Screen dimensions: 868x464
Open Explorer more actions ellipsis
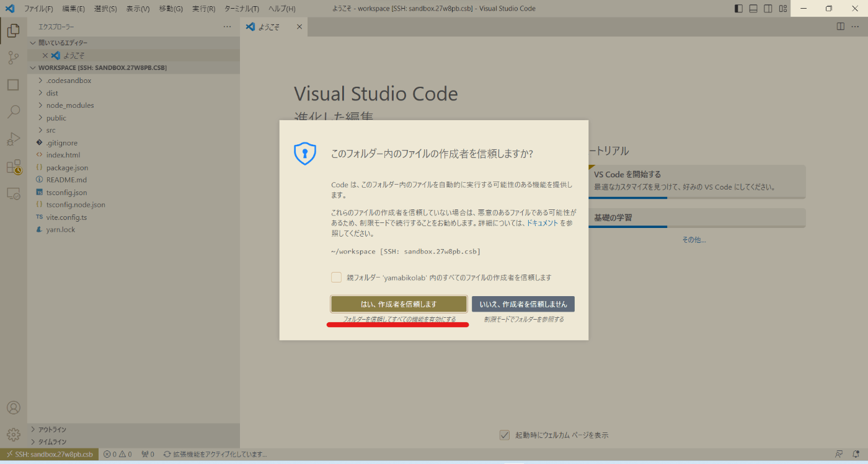[x=227, y=27]
